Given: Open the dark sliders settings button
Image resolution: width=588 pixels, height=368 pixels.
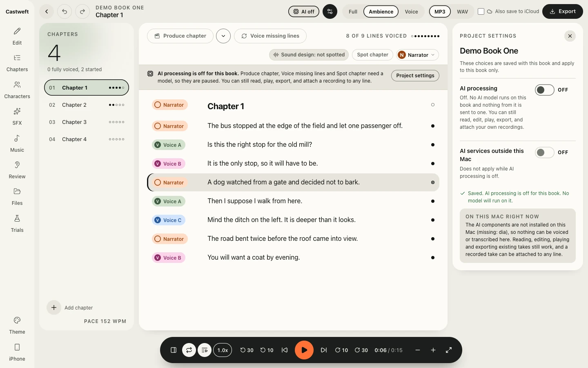Looking at the screenshot, I should pos(330,11).
